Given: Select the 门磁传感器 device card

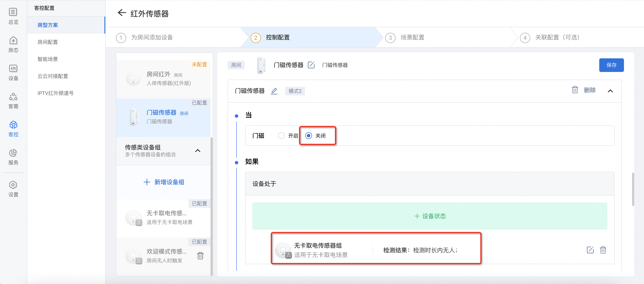Looking at the screenshot, I should point(163,117).
